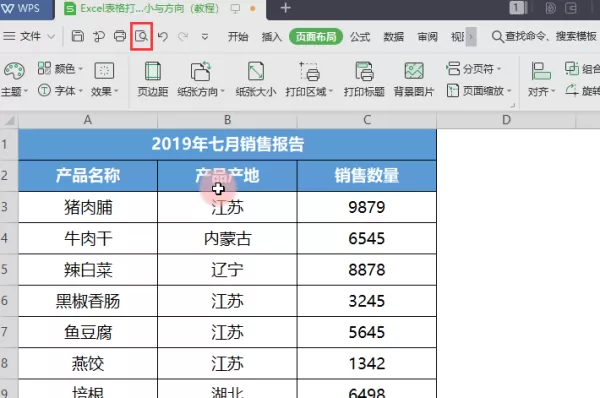600x398 pixels.
Task: Open the 字体 theme fonts dropdown
Action: [60, 91]
